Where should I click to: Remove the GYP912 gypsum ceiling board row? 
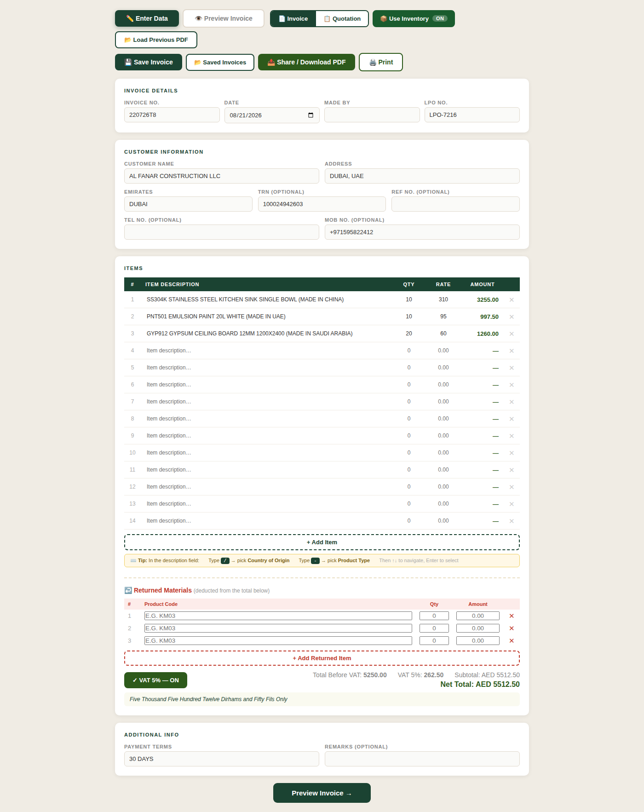pos(512,334)
